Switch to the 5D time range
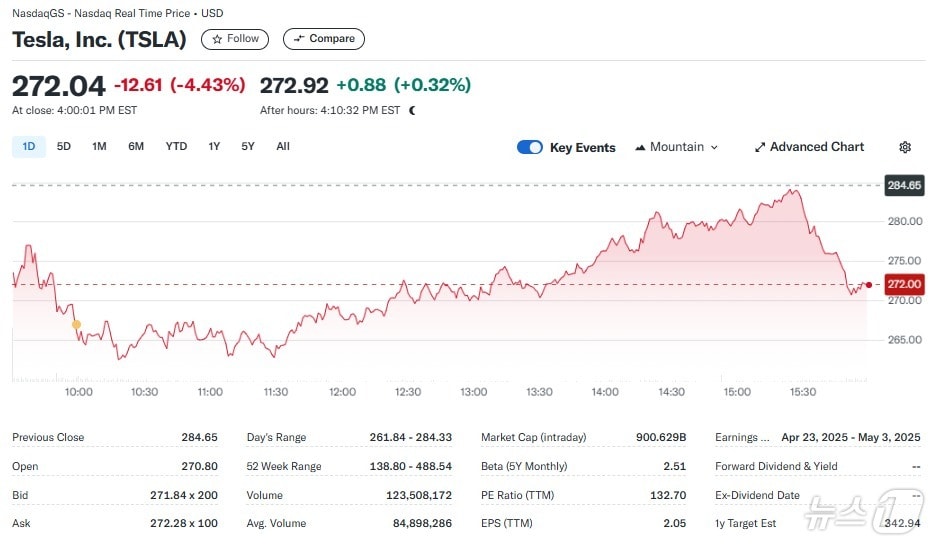The height and width of the screenshot is (546, 934). tap(64, 147)
